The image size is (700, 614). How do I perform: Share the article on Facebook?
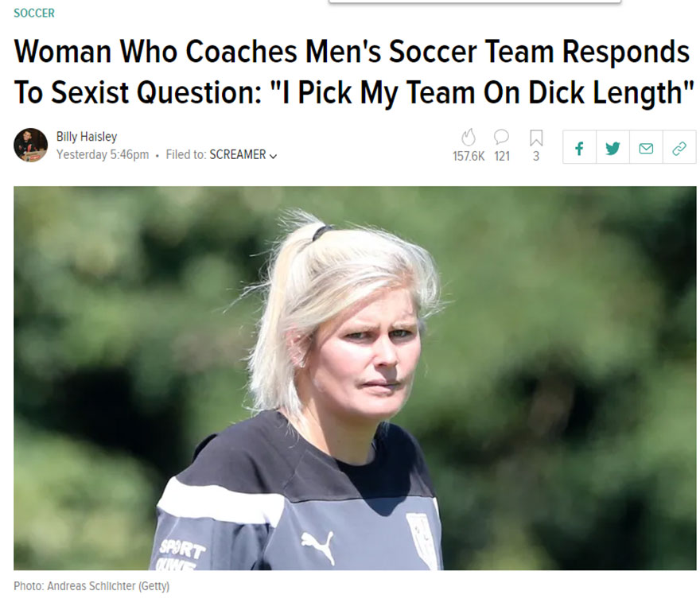click(x=579, y=148)
